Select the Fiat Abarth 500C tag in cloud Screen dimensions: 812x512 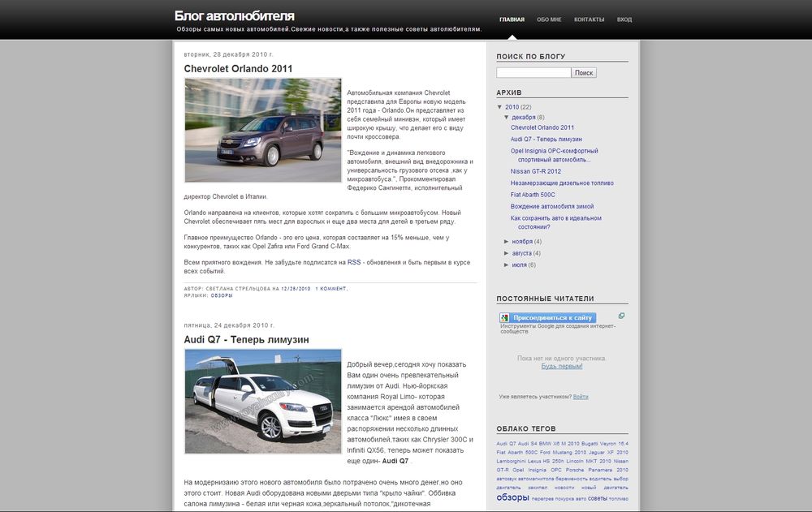[x=517, y=453]
